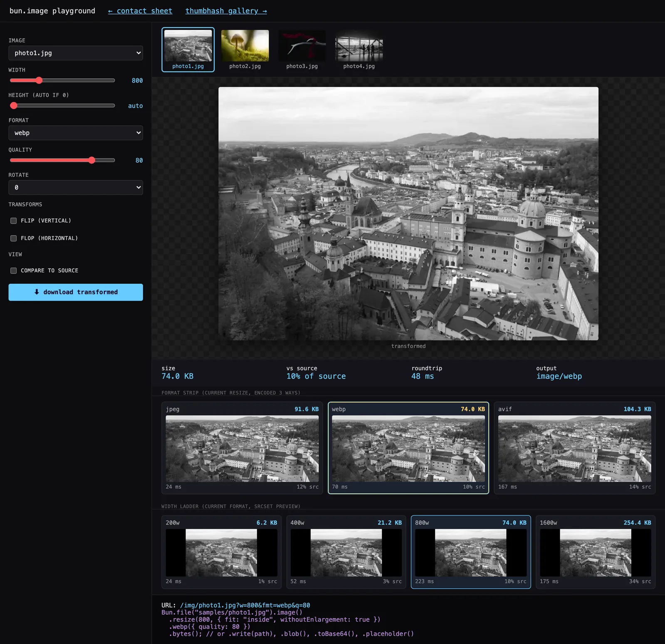Select the photo4.jpg thumbnail
This screenshot has width=665, height=644.
click(359, 50)
